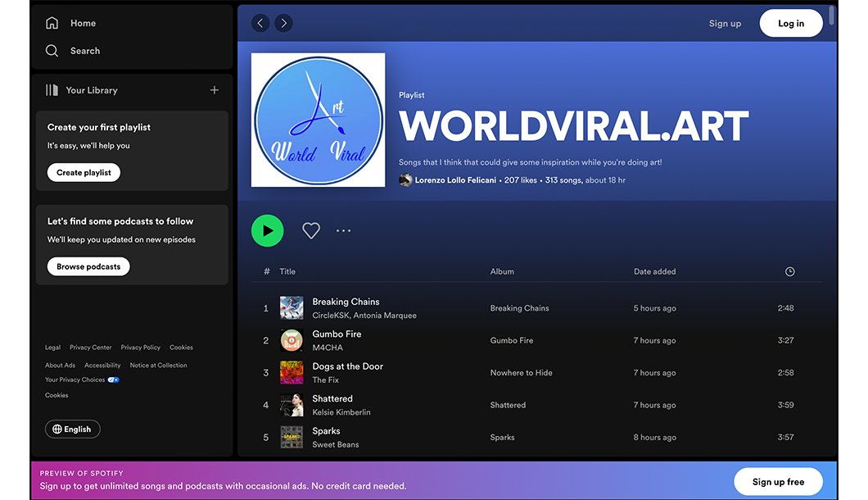Viewport: 868px width, 500px height.
Task: Click the Breaking Chains track artwork
Action: 292,308
